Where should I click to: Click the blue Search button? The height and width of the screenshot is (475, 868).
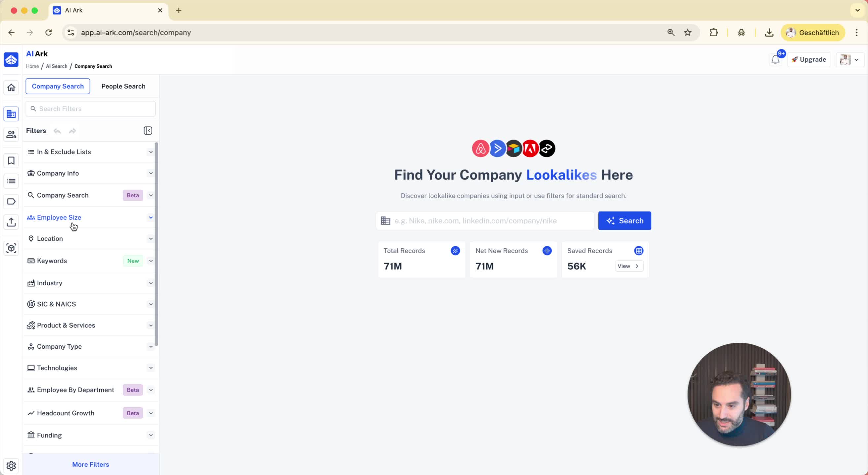click(624, 221)
